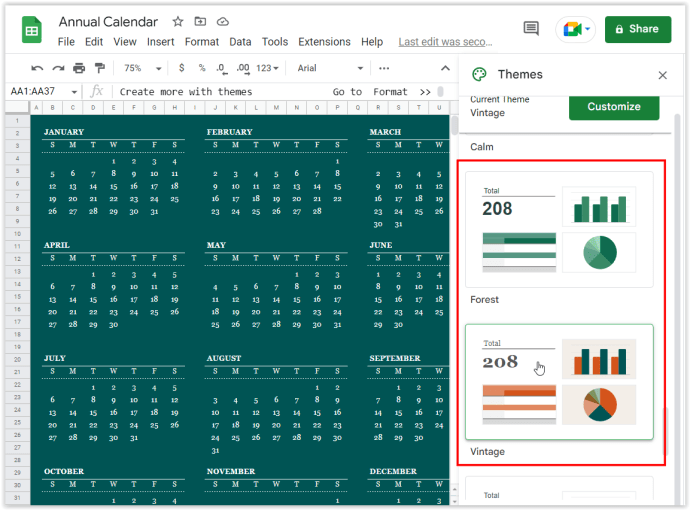The image size is (690, 510).
Task: Open the Tools menu
Action: click(x=275, y=42)
